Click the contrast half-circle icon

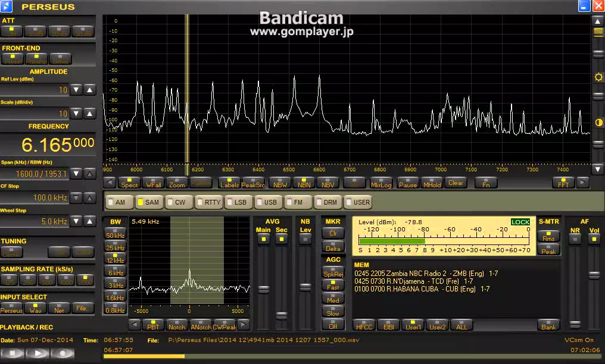(x=598, y=123)
